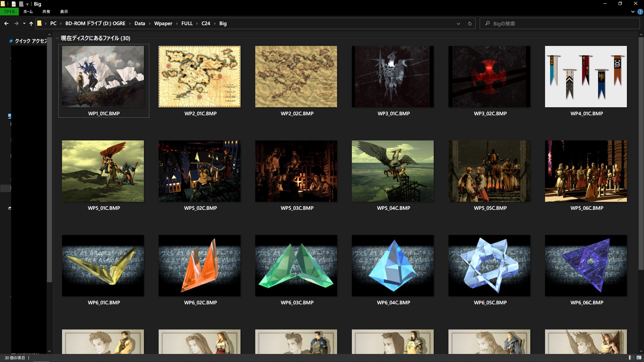Select the WP2_02C.BMP thumbnail
Screen dimensions: 644x362
(x=296, y=77)
